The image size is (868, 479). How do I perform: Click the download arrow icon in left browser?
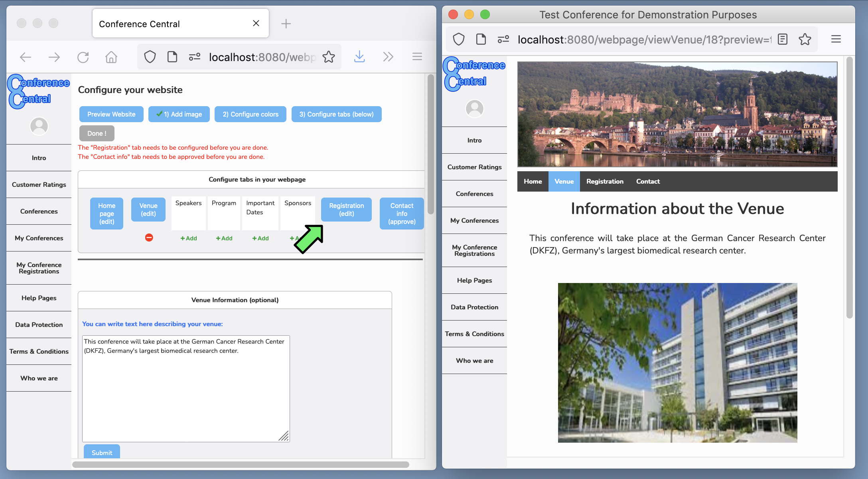(359, 57)
